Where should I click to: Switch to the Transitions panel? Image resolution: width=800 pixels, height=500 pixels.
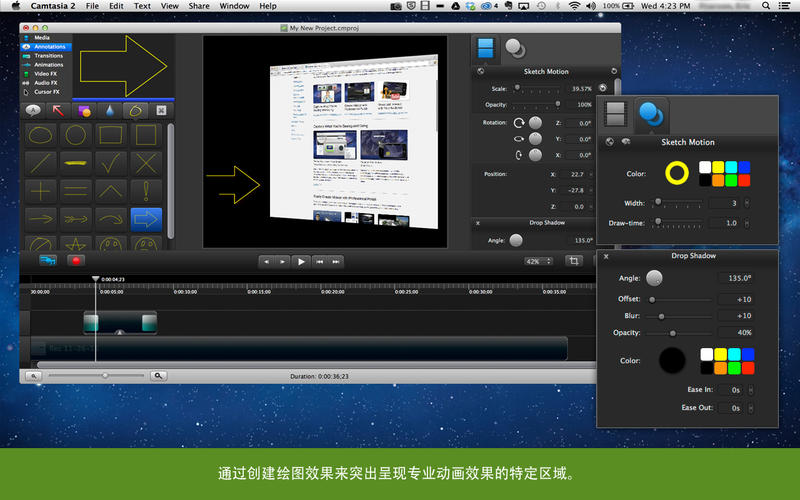(48, 55)
